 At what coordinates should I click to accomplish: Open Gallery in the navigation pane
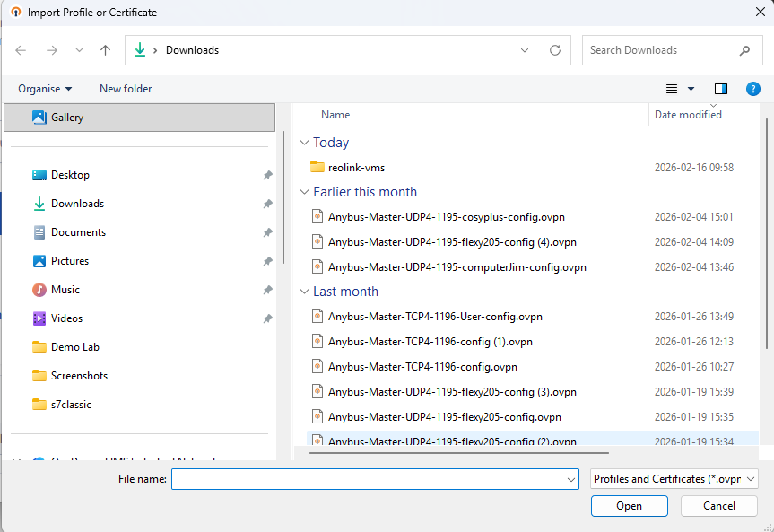point(66,118)
